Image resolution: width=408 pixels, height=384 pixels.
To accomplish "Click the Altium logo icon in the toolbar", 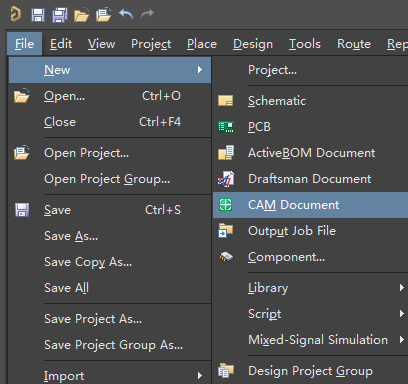I will click(15, 14).
